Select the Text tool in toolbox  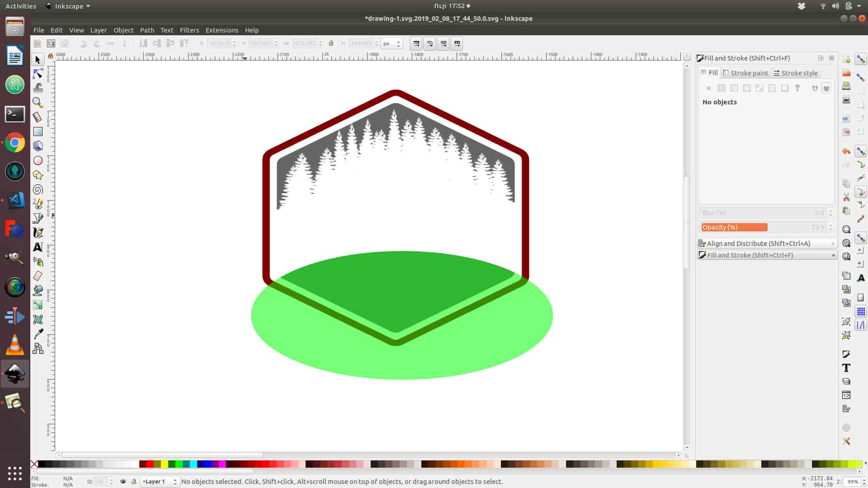pos(38,247)
